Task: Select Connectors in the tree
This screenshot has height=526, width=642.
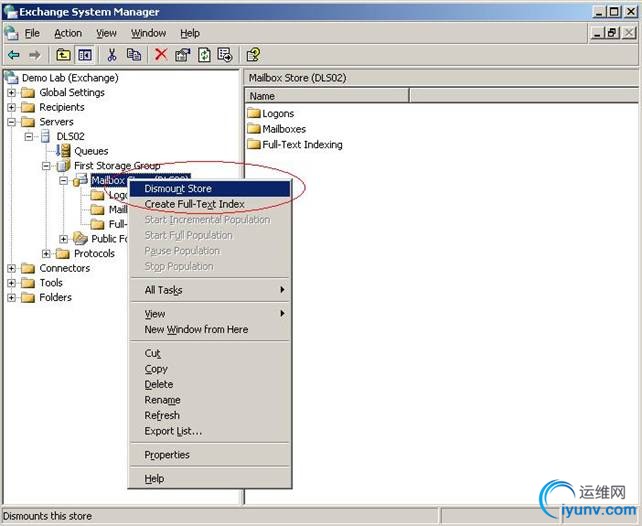Action: tap(65, 268)
